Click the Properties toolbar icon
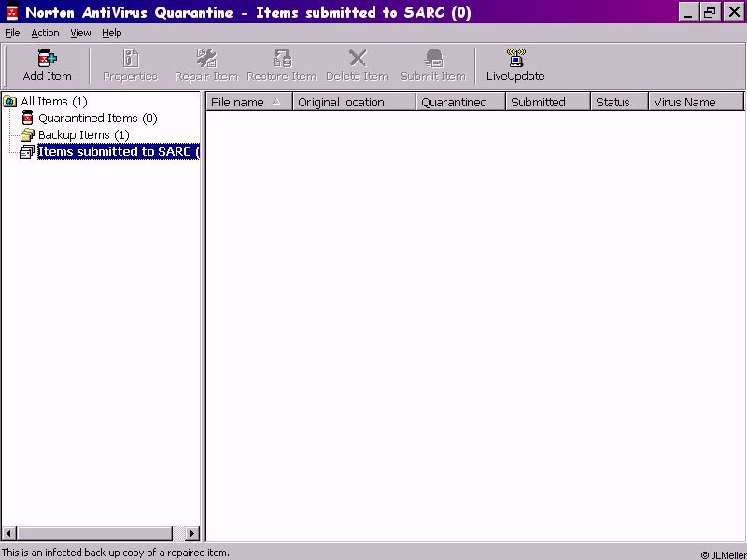Image resolution: width=747 pixels, height=560 pixels. [x=131, y=58]
